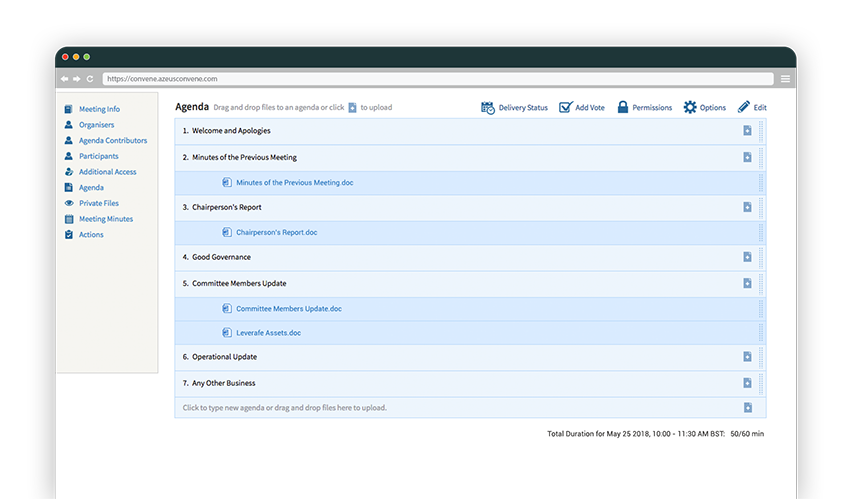Screen dimensions: 852x499
Task: Open Committee Members Update.doc file
Action: pos(289,309)
